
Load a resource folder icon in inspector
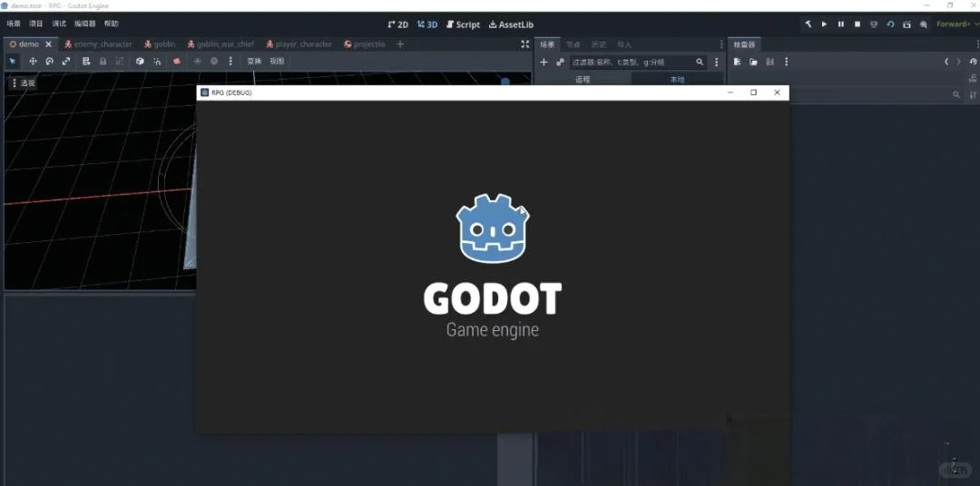(x=754, y=62)
